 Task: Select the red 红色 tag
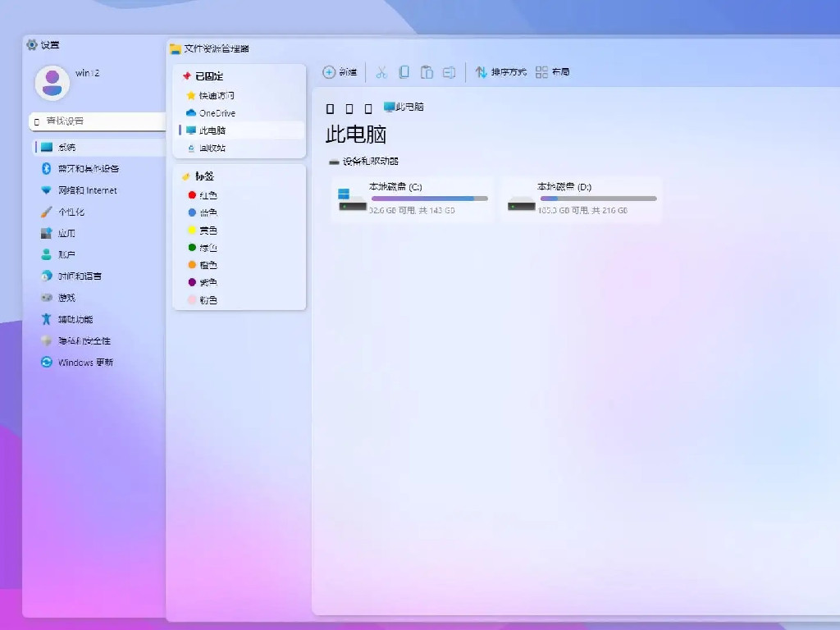pyautogui.click(x=208, y=195)
